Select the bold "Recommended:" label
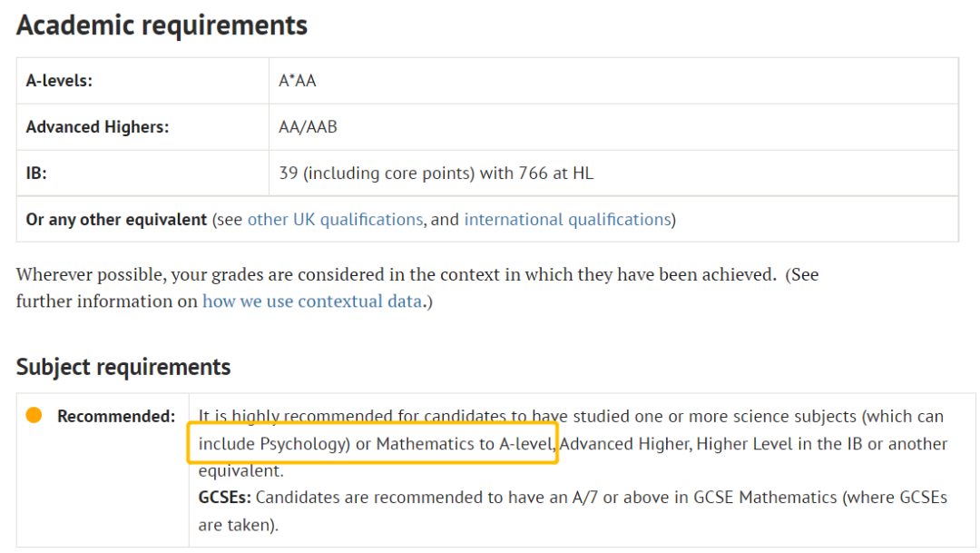 pyautogui.click(x=116, y=417)
